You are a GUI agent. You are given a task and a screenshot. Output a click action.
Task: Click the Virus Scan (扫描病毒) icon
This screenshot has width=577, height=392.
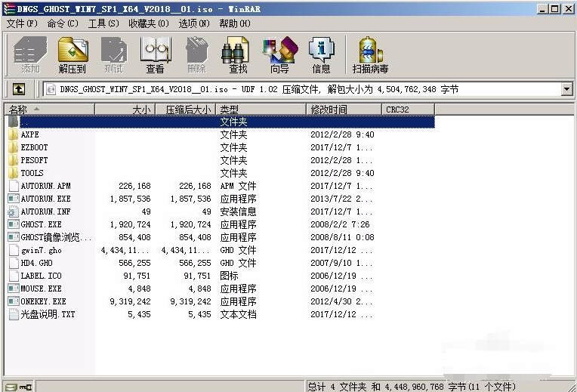[x=371, y=54]
